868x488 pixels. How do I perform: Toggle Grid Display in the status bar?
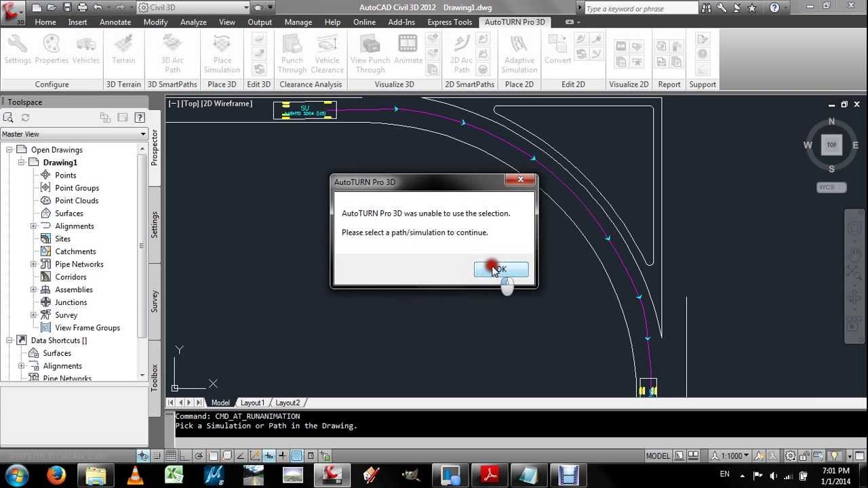171,455
